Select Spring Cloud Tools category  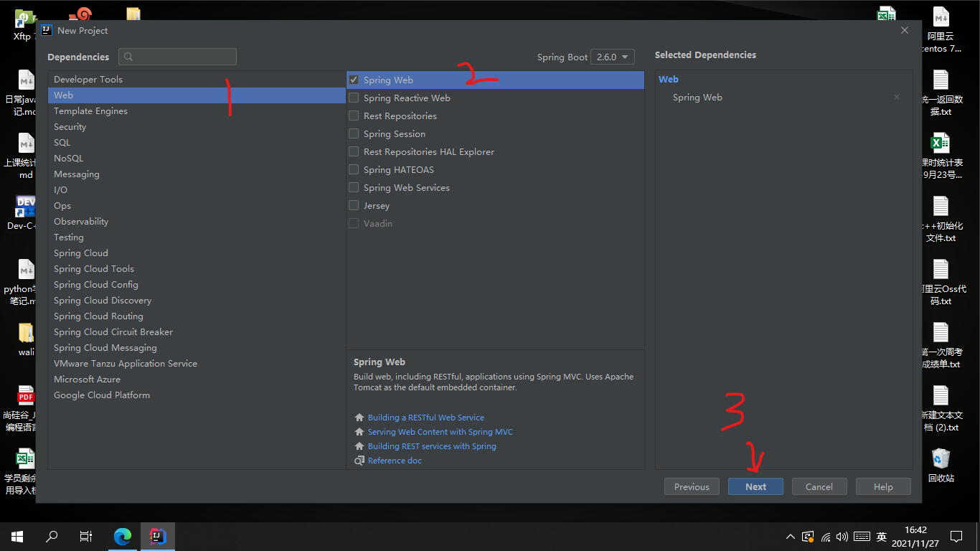tap(197, 268)
